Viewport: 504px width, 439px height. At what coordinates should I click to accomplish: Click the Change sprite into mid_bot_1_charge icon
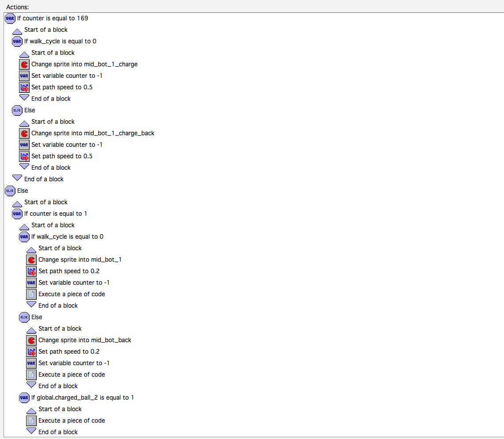tap(24, 64)
